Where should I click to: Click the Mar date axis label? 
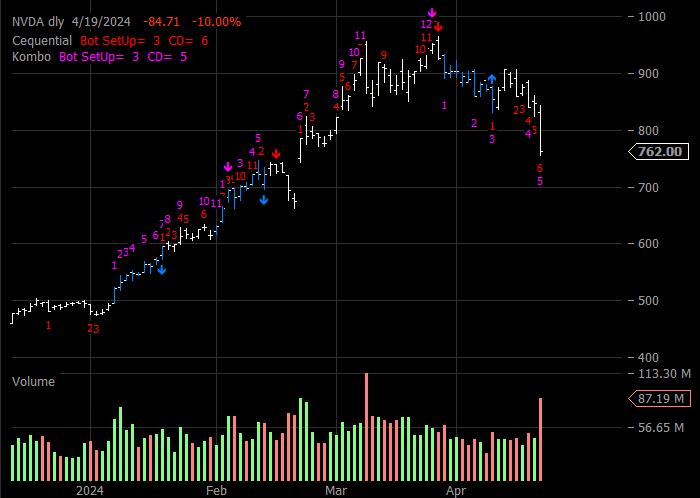(x=336, y=491)
